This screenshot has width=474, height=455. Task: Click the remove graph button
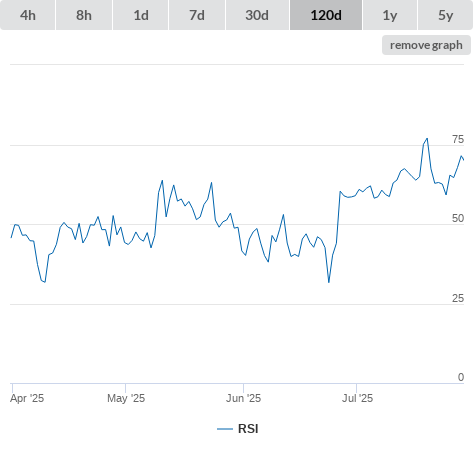[426, 45]
